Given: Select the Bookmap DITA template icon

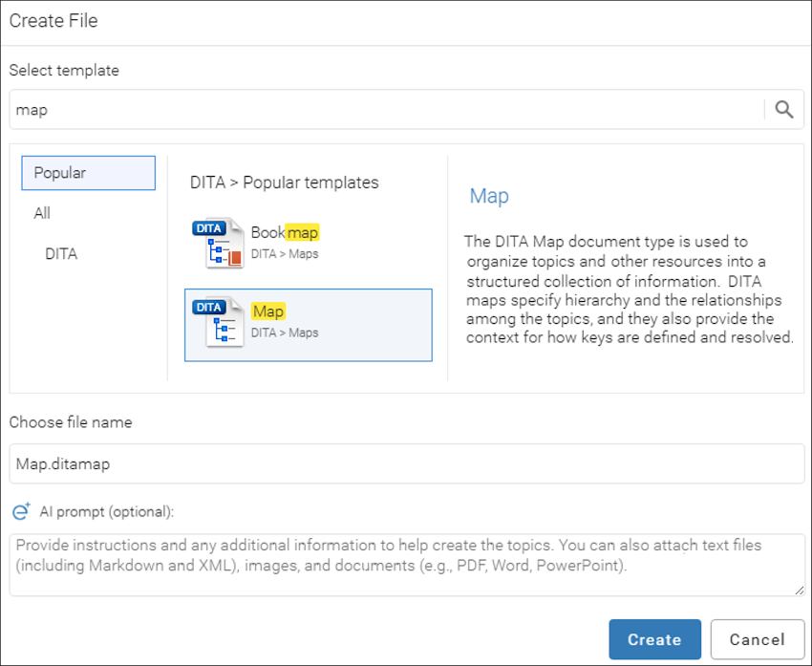Looking at the screenshot, I should pos(217,244).
